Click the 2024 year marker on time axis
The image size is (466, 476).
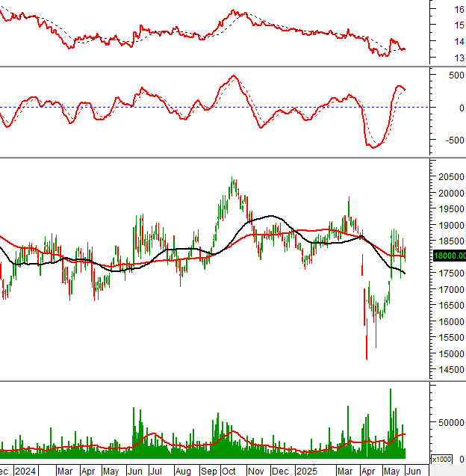tap(25, 471)
